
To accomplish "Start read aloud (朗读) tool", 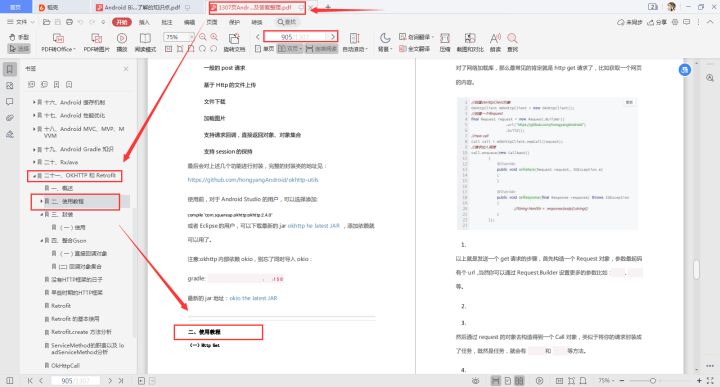I will point(495,43).
